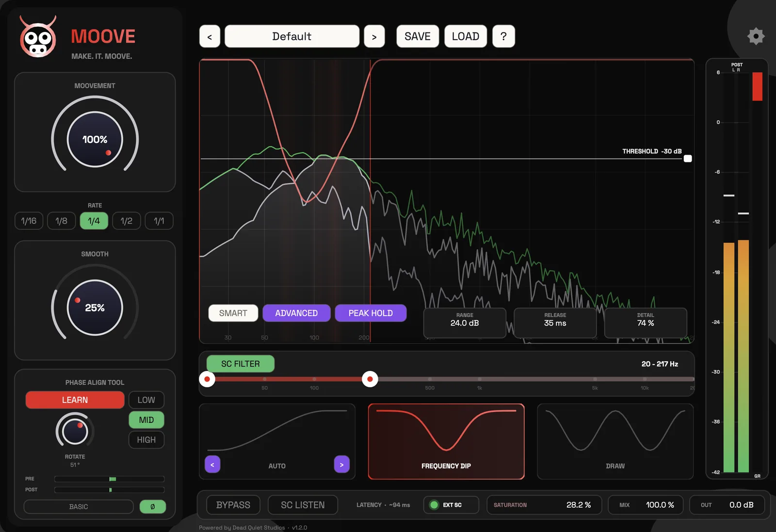Click the 20 - 217 Hz range text
Image resolution: width=776 pixels, height=532 pixels.
point(660,364)
